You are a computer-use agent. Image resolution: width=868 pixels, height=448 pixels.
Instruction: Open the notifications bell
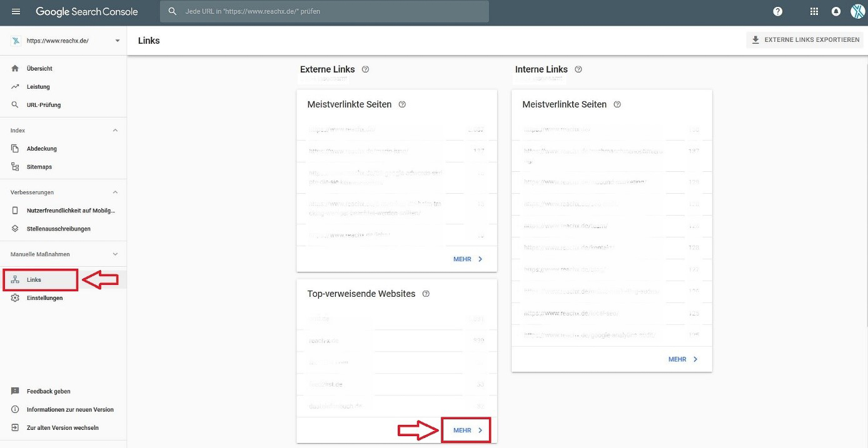835,12
